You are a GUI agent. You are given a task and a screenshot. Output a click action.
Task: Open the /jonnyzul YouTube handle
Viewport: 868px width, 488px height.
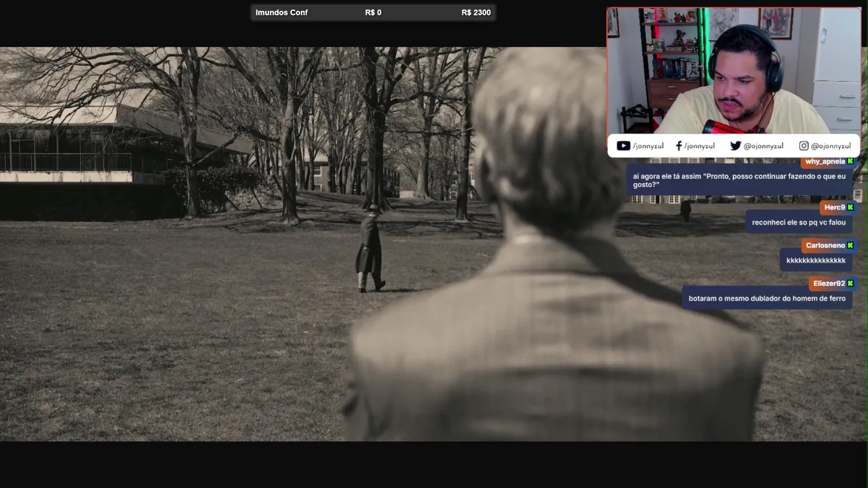[648, 146]
